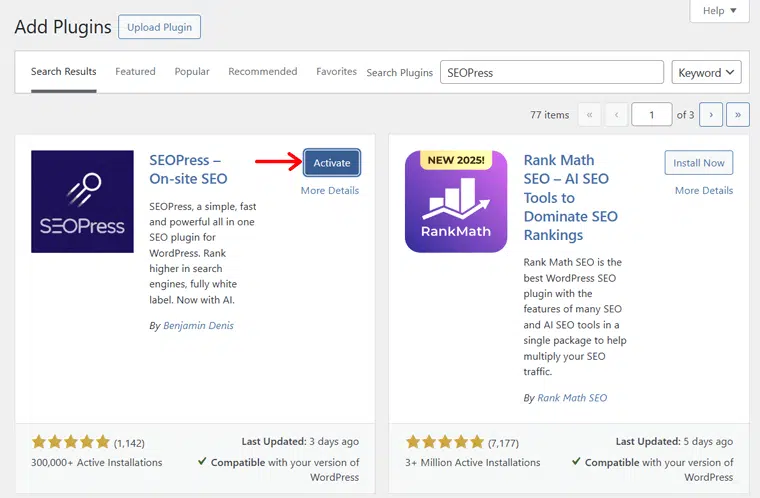
Task: Install the Rank Math SEO plugin
Action: [698, 163]
